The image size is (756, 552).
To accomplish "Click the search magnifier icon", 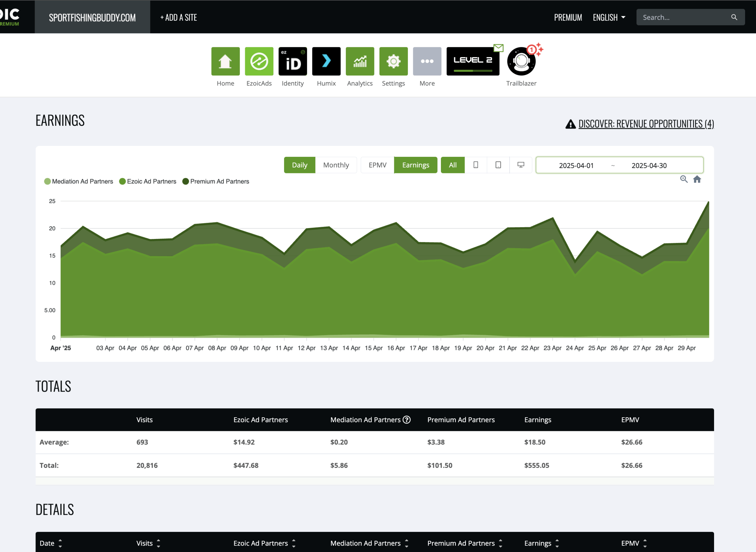I will tap(734, 17).
